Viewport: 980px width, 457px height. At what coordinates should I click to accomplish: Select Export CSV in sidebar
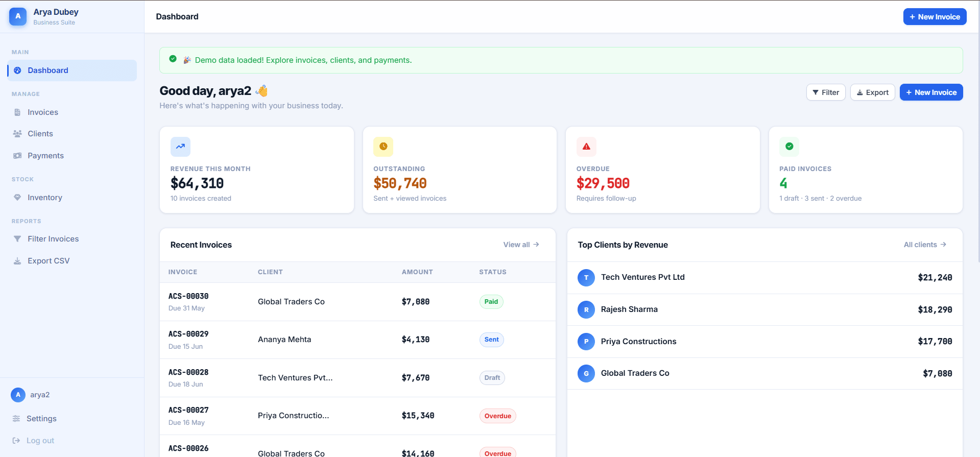point(72,261)
